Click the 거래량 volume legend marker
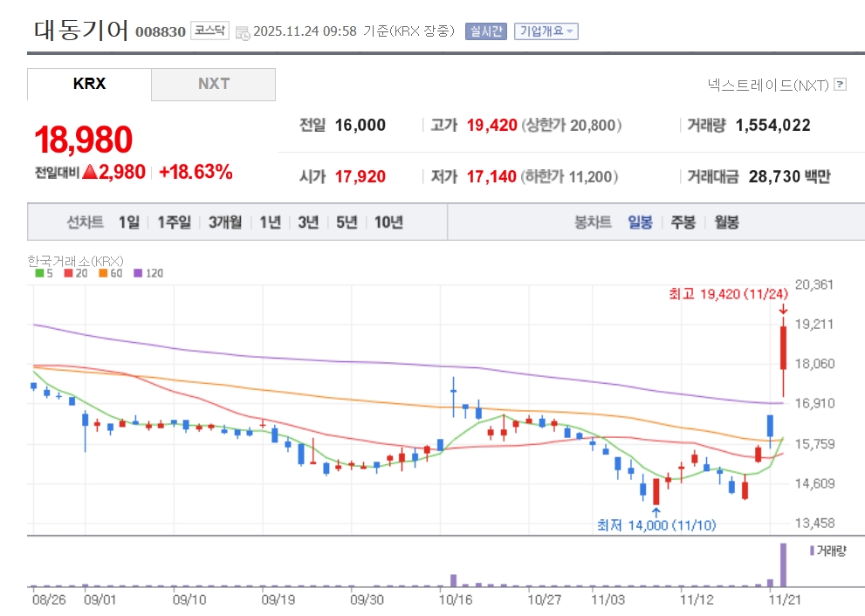This screenshot has height=616, width=865. point(812,551)
